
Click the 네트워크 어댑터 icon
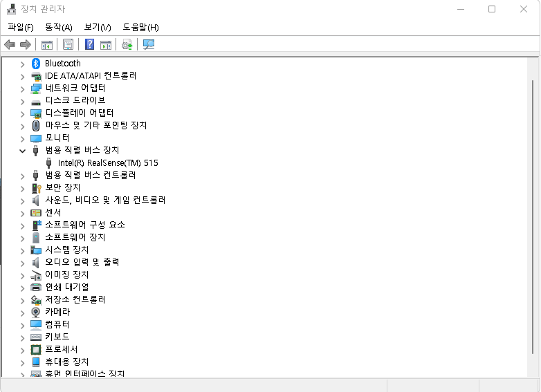pyautogui.click(x=36, y=88)
